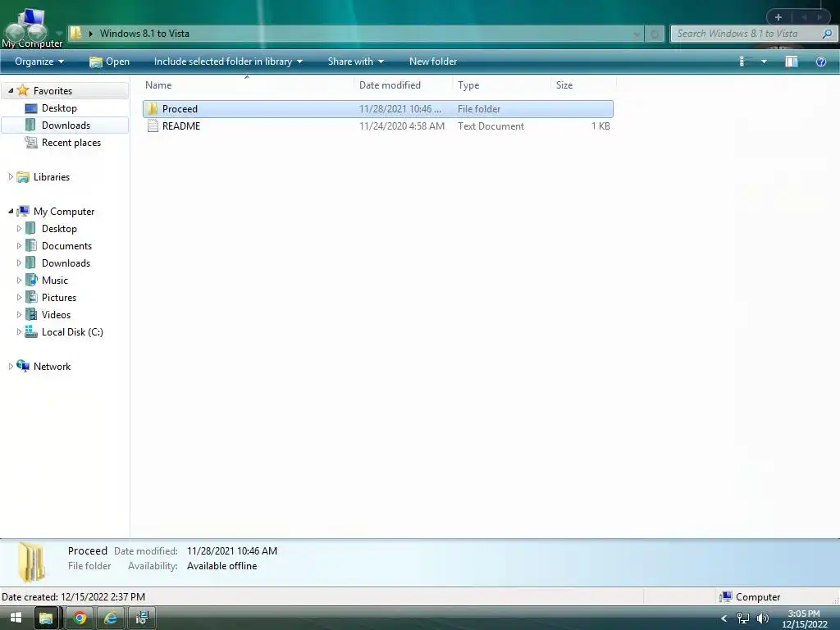Click the Pictures folder icon
The height and width of the screenshot is (630, 840).
31,297
